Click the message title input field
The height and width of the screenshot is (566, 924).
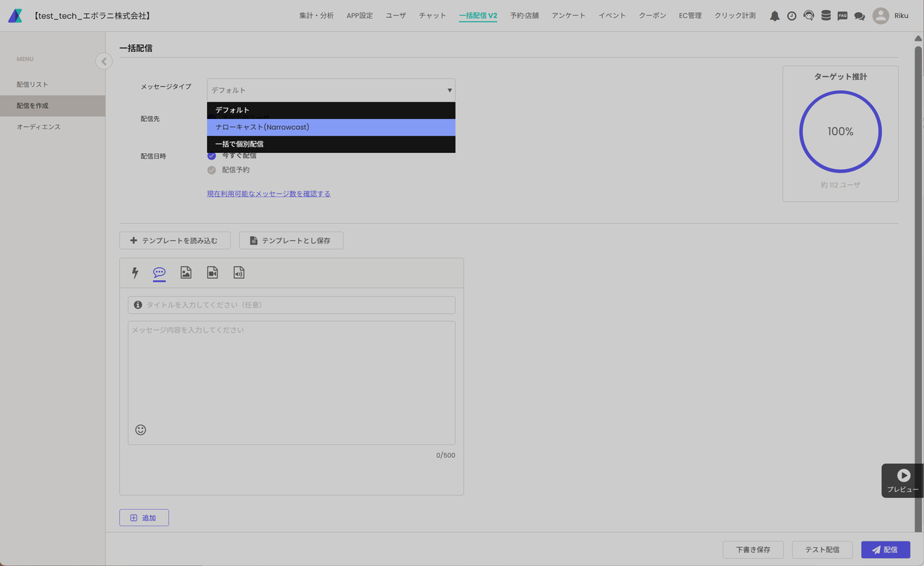click(296, 305)
